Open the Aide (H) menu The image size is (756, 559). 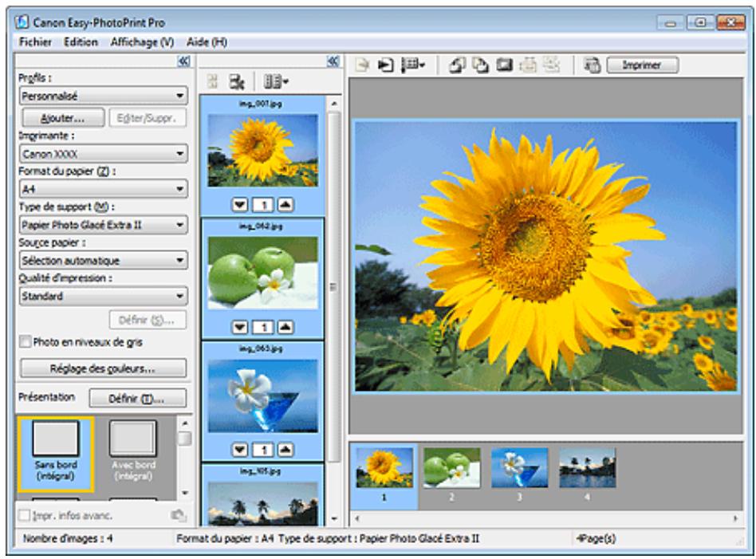coord(207,42)
